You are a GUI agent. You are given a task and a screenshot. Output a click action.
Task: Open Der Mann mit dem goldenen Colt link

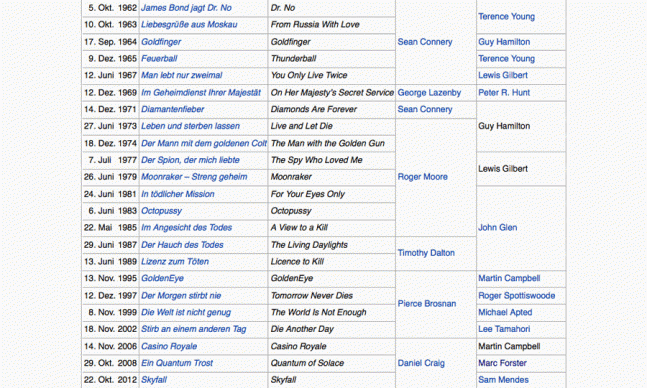204,144
